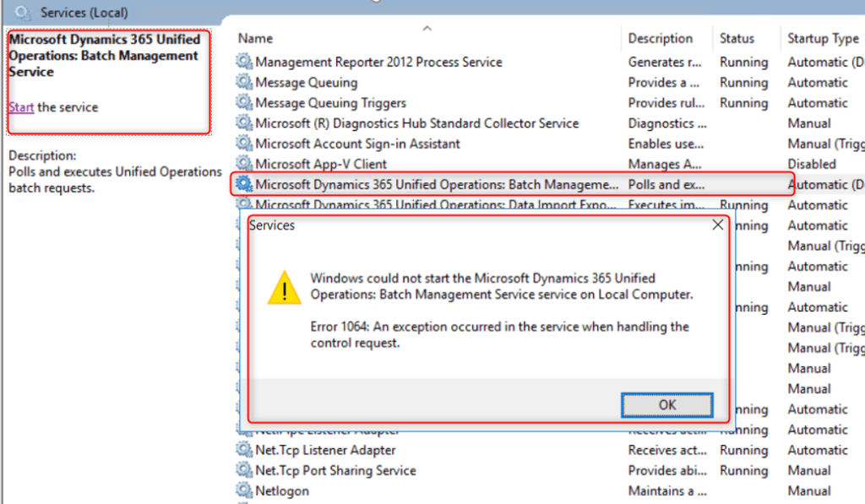Click the Services (Local) pane title
Image resolution: width=865 pixels, height=504 pixels.
click(x=84, y=13)
